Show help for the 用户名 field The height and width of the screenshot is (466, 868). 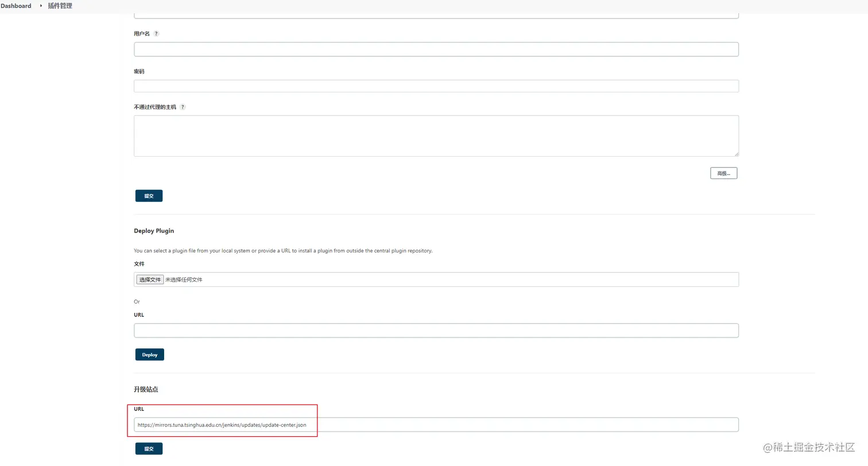(156, 34)
